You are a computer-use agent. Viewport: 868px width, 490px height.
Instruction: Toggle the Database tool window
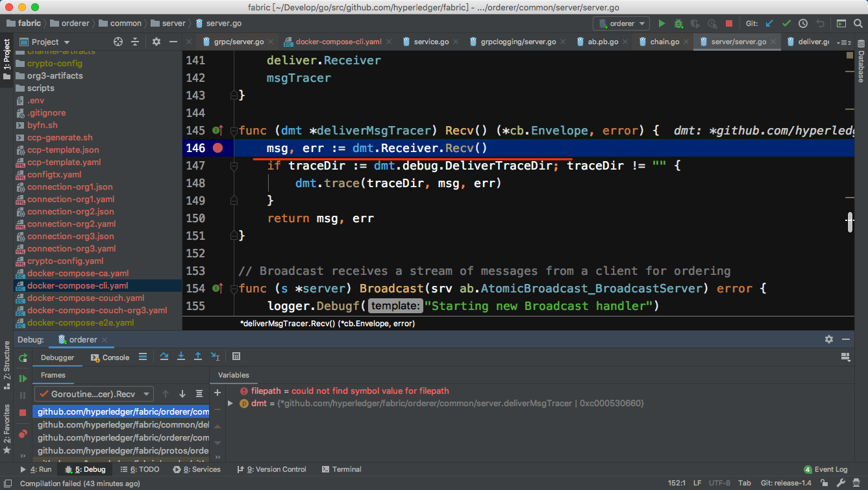click(x=861, y=63)
